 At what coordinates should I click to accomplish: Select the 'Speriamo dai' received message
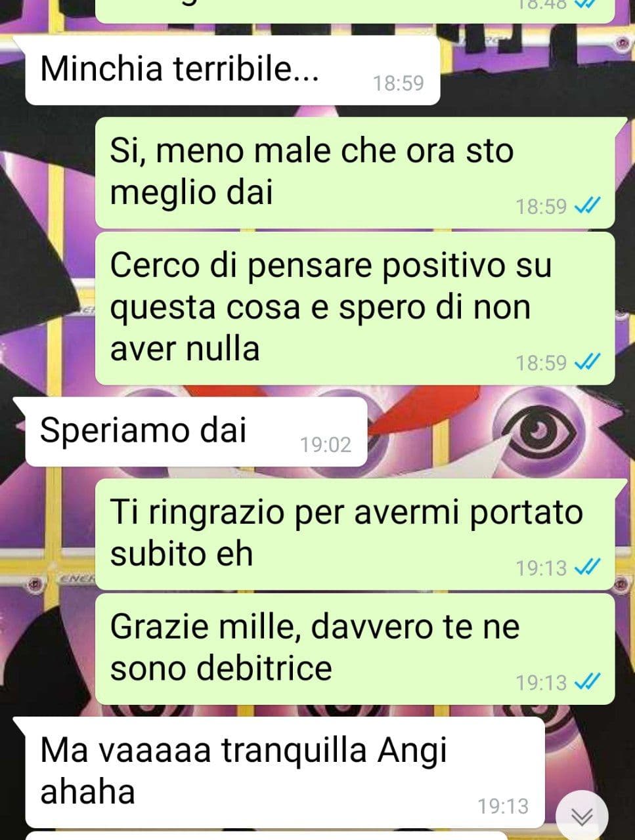coord(196,432)
